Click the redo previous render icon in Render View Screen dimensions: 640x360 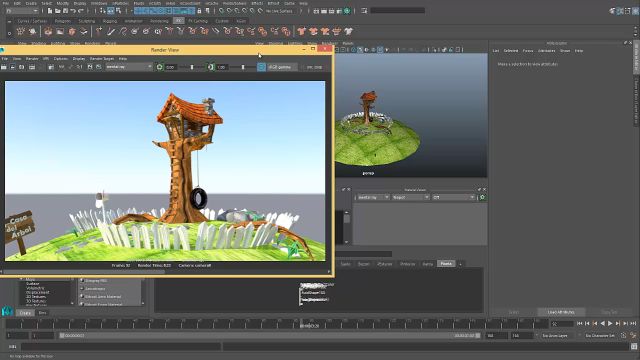click(3, 67)
